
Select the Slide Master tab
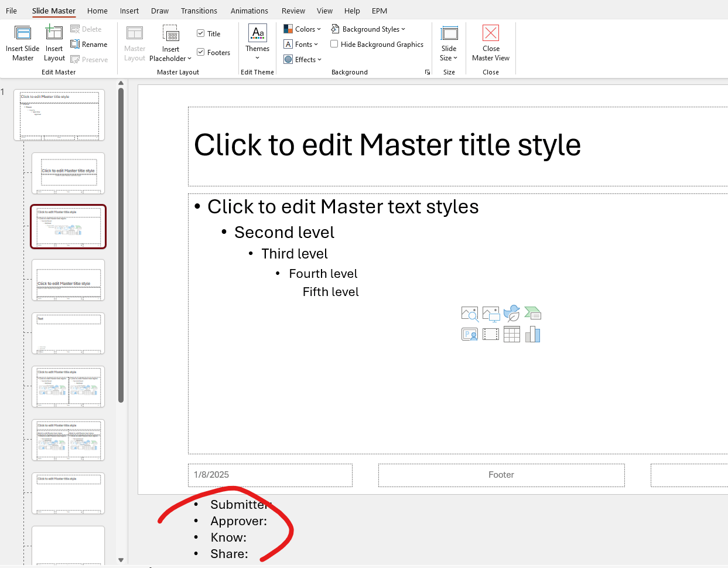[x=54, y=11]
